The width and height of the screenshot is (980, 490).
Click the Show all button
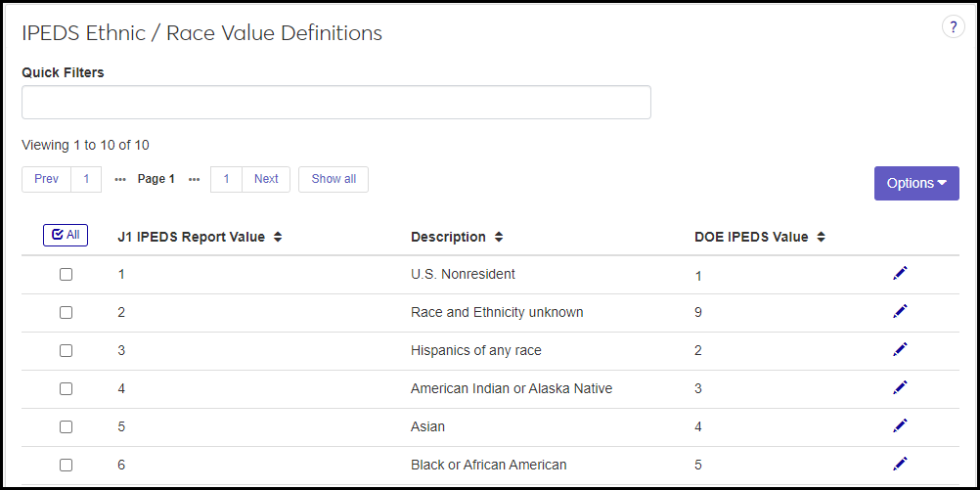tap(334, 179)
